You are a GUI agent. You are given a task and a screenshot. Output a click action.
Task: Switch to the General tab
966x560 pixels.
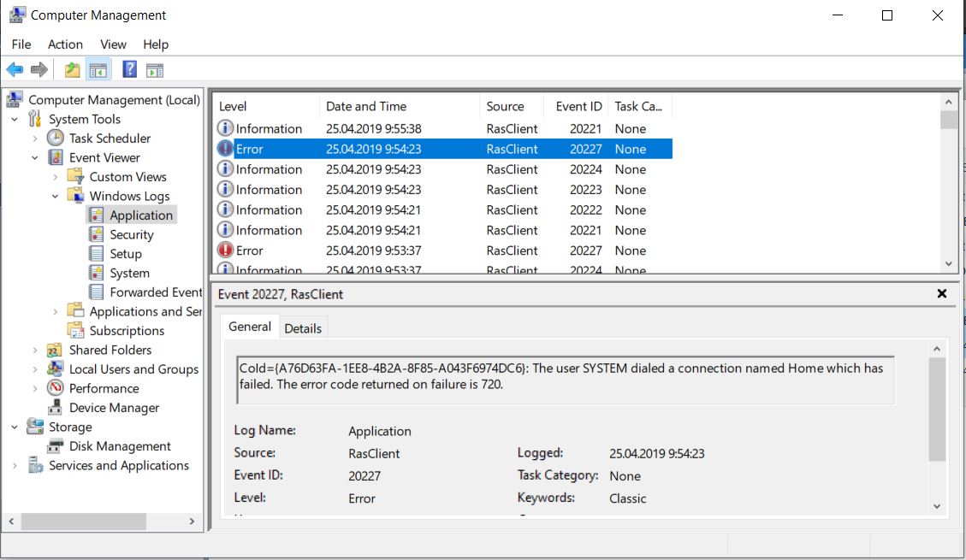click(x=250, y=327)
